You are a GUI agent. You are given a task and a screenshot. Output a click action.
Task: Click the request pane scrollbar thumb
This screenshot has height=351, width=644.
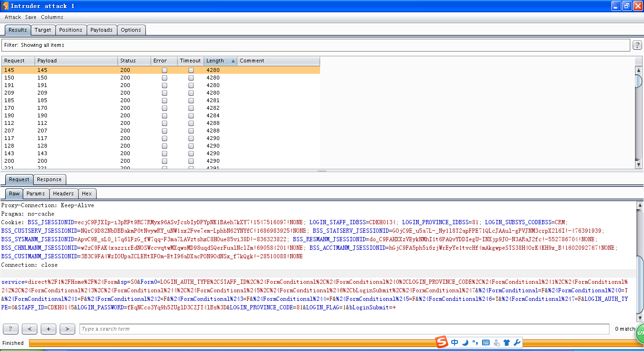click(640, 284)
